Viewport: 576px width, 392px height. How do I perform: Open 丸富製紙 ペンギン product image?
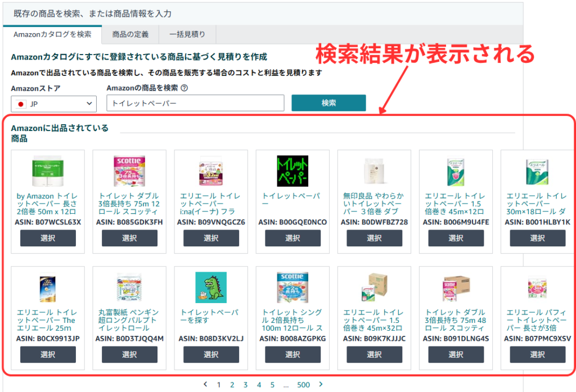(129, 287)
